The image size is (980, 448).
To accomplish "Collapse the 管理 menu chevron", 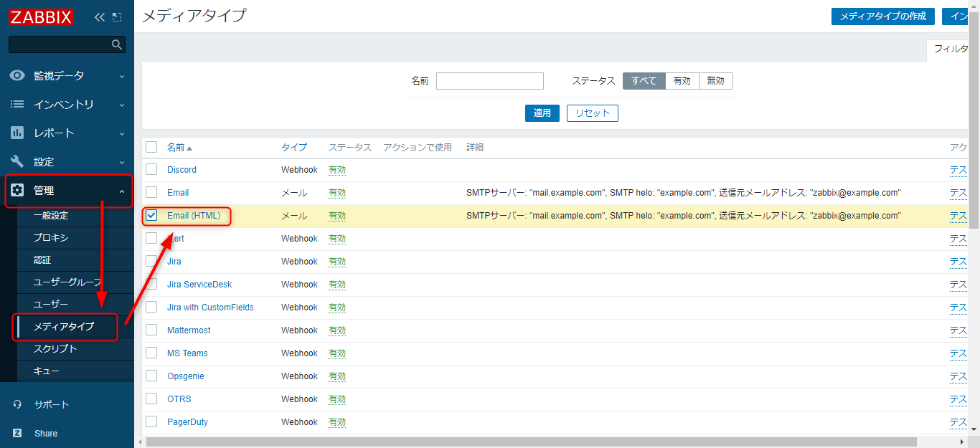I will 121,191.
